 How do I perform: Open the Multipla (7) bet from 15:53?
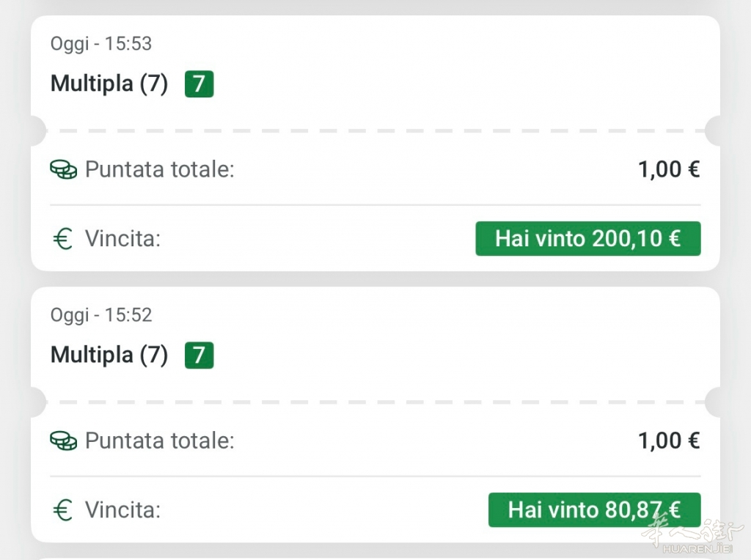109,84
